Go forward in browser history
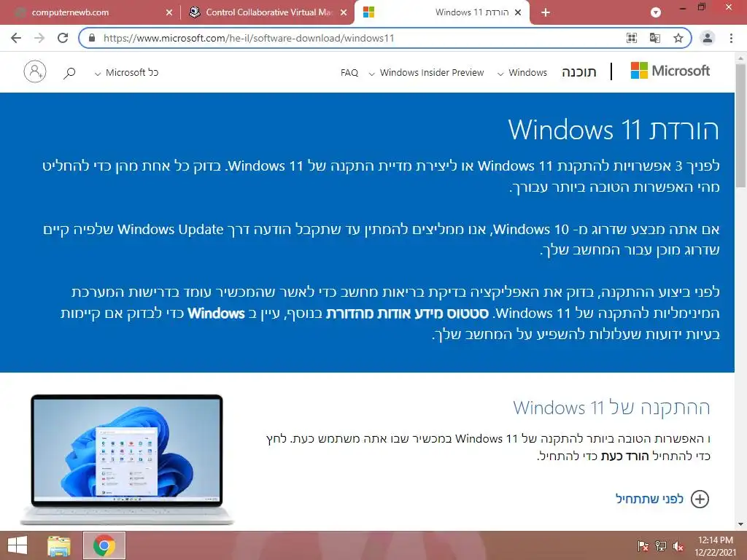This screenshot has width=747, height=560. click(39, 38)
